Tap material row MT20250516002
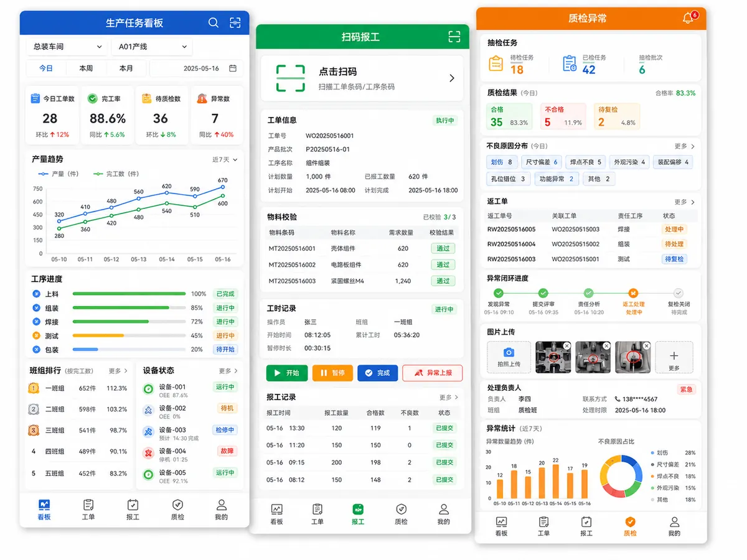 click(362, 264)
